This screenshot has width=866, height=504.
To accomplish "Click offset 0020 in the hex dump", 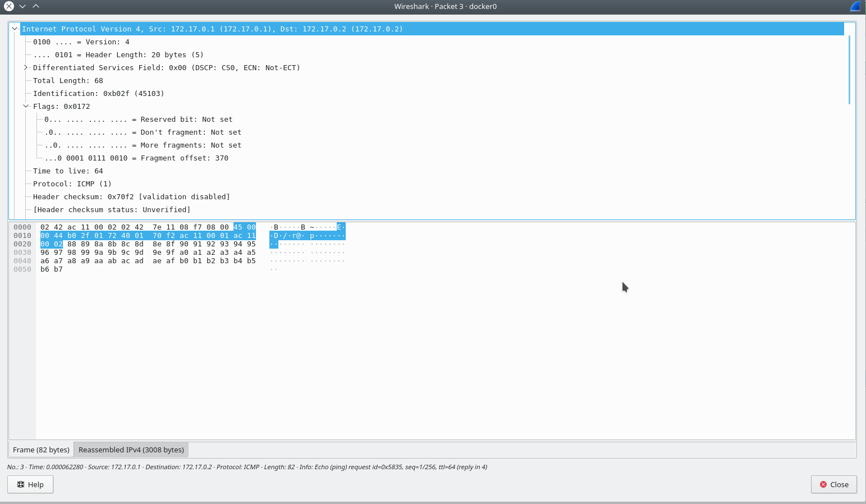I will click(22, 244).
